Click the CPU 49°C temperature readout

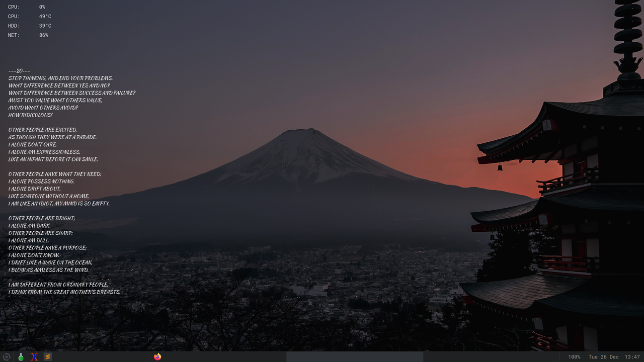[30, 17]
